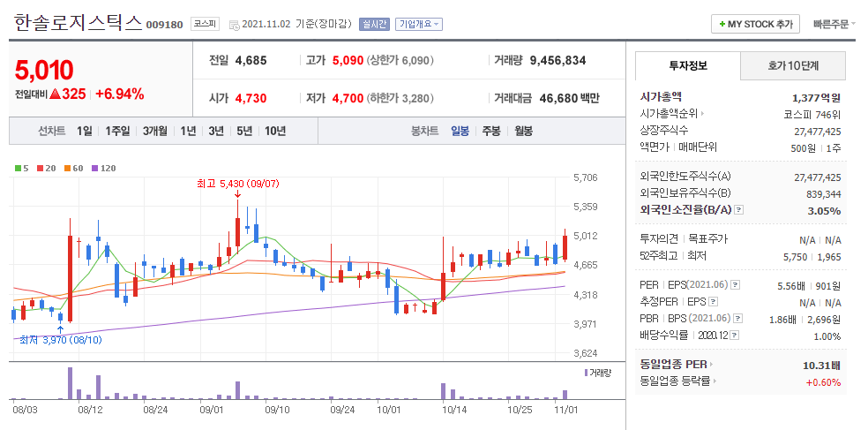
Task: Click the 동일업종 PER 10.31배 value
Action: (x=822, y=366)
